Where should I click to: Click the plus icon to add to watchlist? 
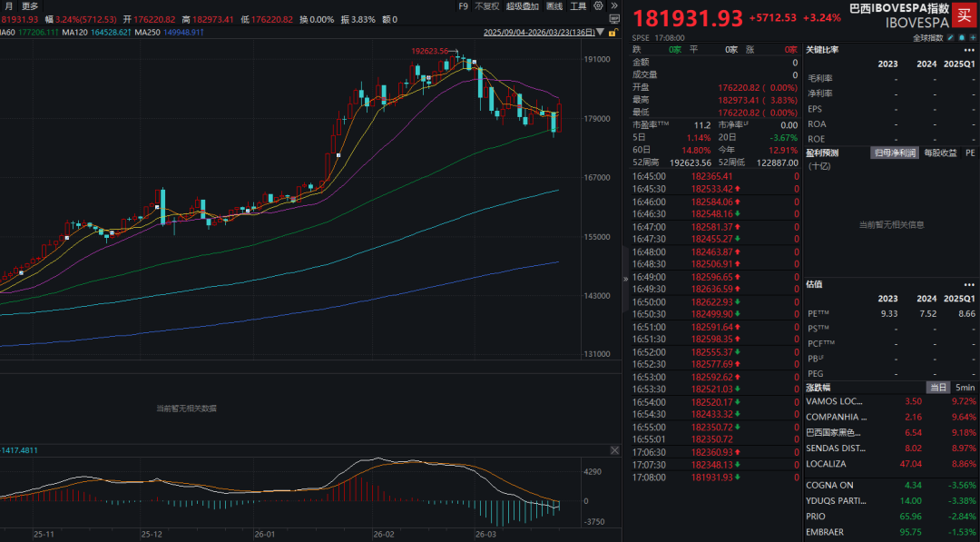tap(974, 38)
